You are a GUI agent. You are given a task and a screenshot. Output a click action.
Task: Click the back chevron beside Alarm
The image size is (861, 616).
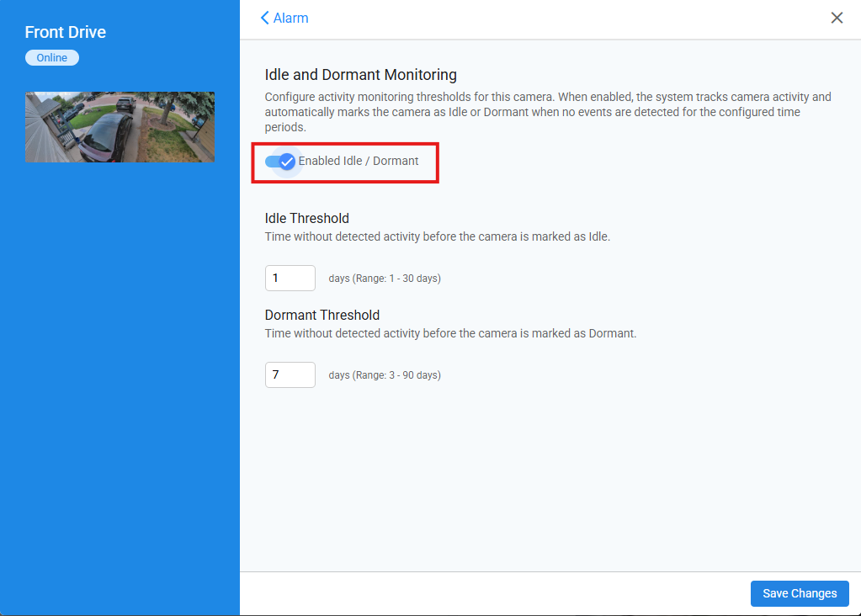coord(264,19)
